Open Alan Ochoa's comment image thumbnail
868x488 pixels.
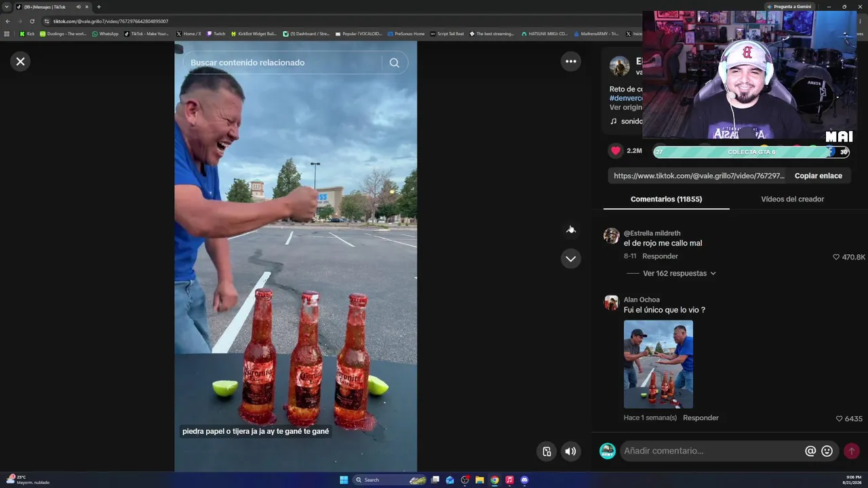pyautogui.click(x=658, y=364)
